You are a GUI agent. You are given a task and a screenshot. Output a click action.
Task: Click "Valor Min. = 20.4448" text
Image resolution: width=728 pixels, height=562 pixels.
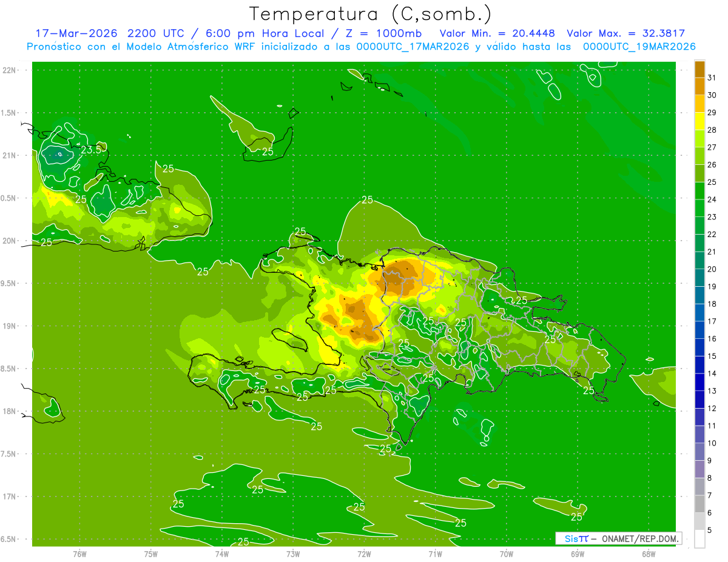click(x=497, y=33)
